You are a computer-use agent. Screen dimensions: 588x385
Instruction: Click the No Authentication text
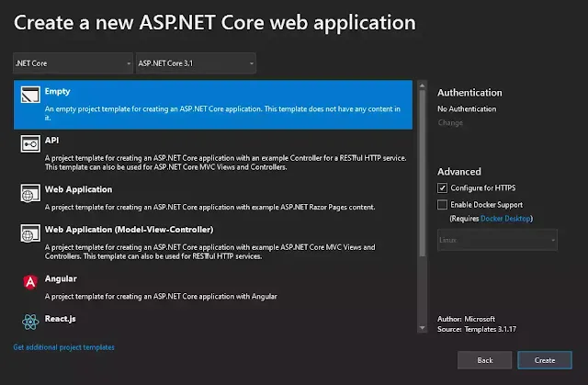[467, 108]
